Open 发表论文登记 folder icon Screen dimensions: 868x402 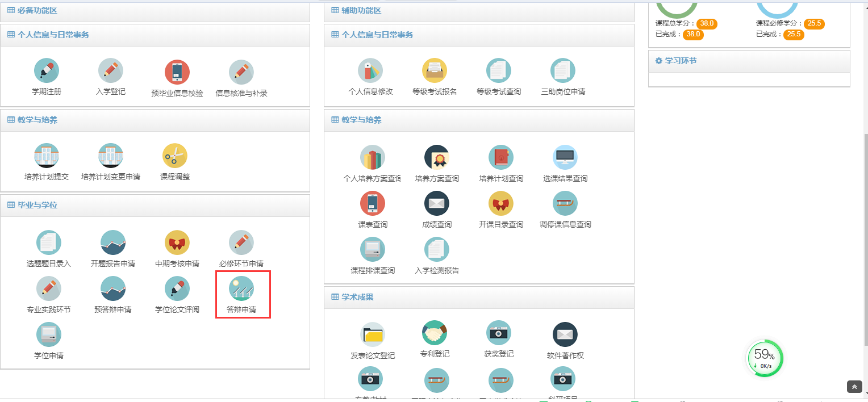(x=373, y=335)
